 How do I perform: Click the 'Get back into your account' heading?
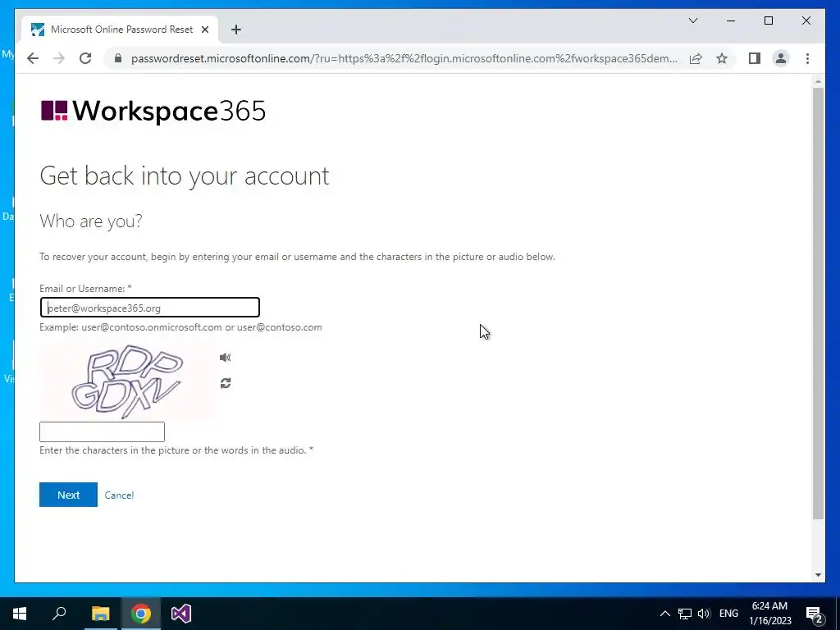point(185,176)
